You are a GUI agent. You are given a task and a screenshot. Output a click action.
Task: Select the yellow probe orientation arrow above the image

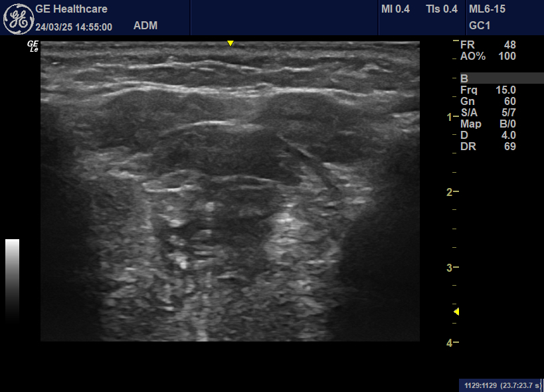[230, 42]
